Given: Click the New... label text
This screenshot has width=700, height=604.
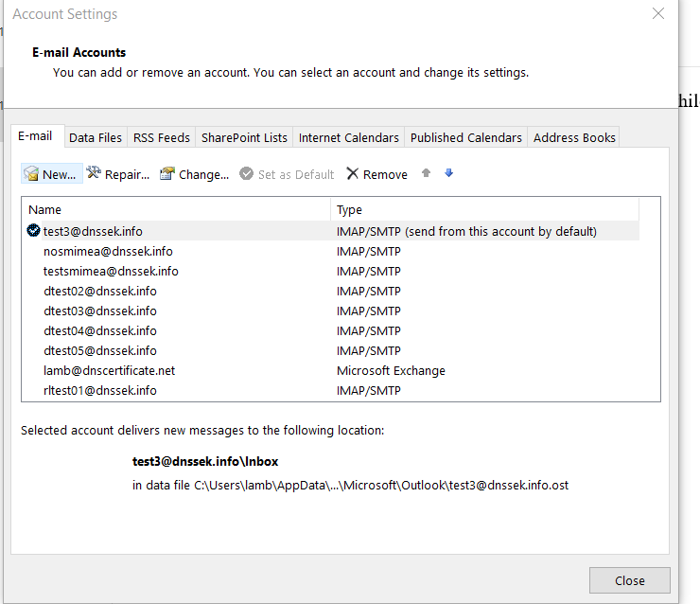Looking at the screenshot, I should pos(59,175).
